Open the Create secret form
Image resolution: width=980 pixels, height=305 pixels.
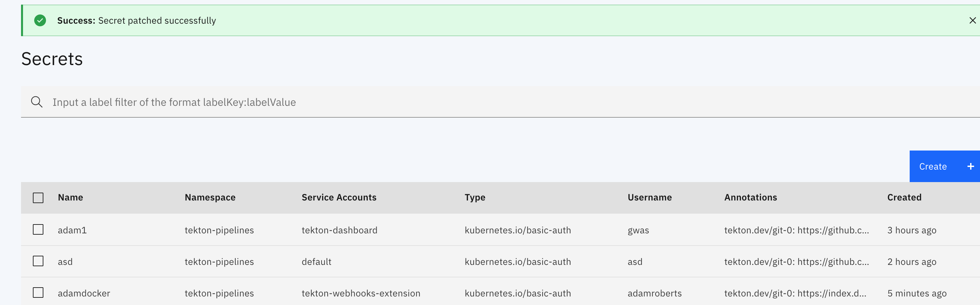933,166
